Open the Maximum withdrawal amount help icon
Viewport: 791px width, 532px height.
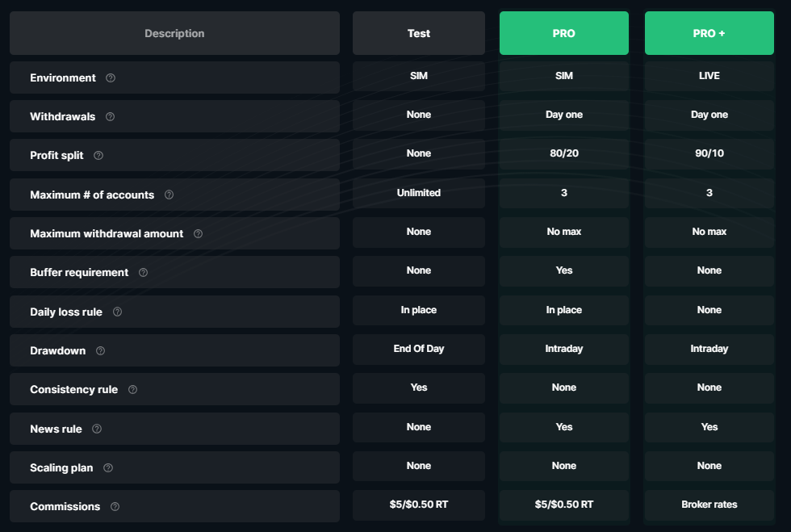click(198, 233)
